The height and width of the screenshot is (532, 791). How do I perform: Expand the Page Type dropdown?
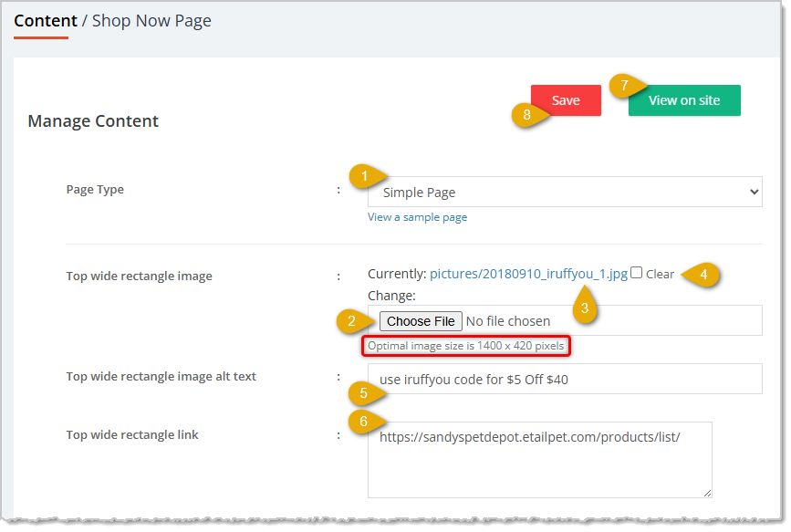pyautogui.click(x=565, y=192)
